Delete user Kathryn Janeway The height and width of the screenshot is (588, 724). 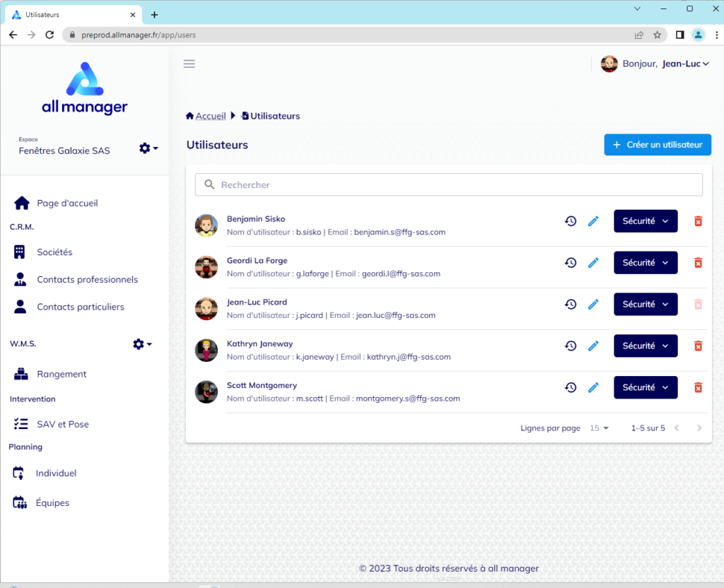[698, 346]
